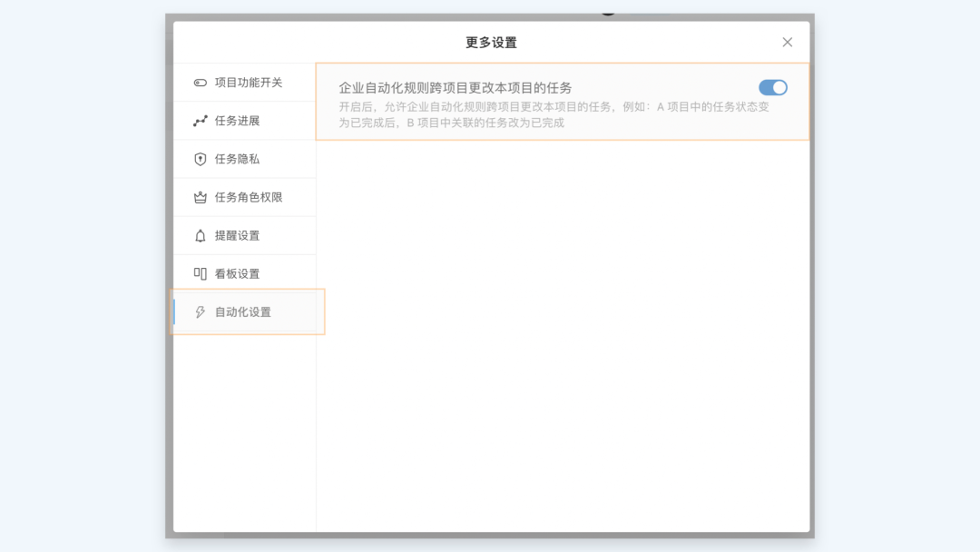Select the 任务隐私 menu label
980x552 pixels.
[x=237, y=159]
